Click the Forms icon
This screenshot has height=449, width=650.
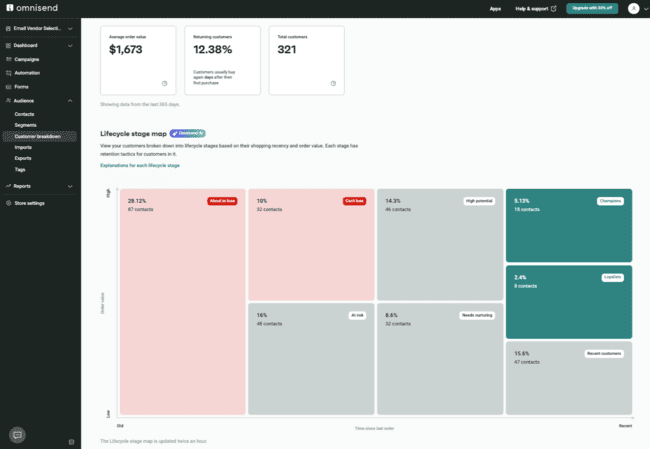point(8,87)
